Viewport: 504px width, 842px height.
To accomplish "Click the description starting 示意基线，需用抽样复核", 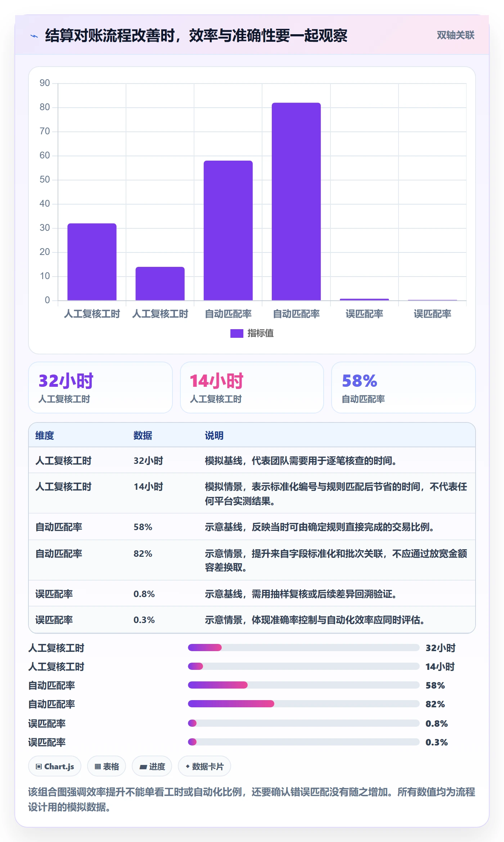I will click(x=301, y=594).
